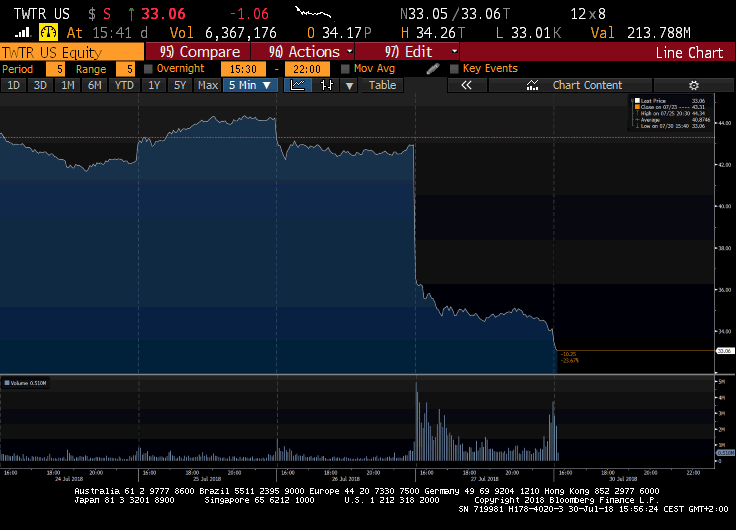Collapse panel with double chevron icon

[x=466, y=85]
